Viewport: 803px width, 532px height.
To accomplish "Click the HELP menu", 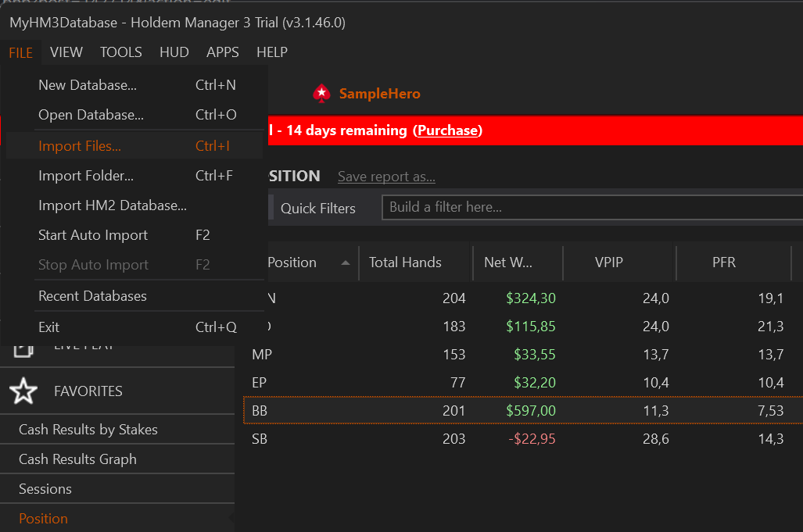I will coord(271,52).
